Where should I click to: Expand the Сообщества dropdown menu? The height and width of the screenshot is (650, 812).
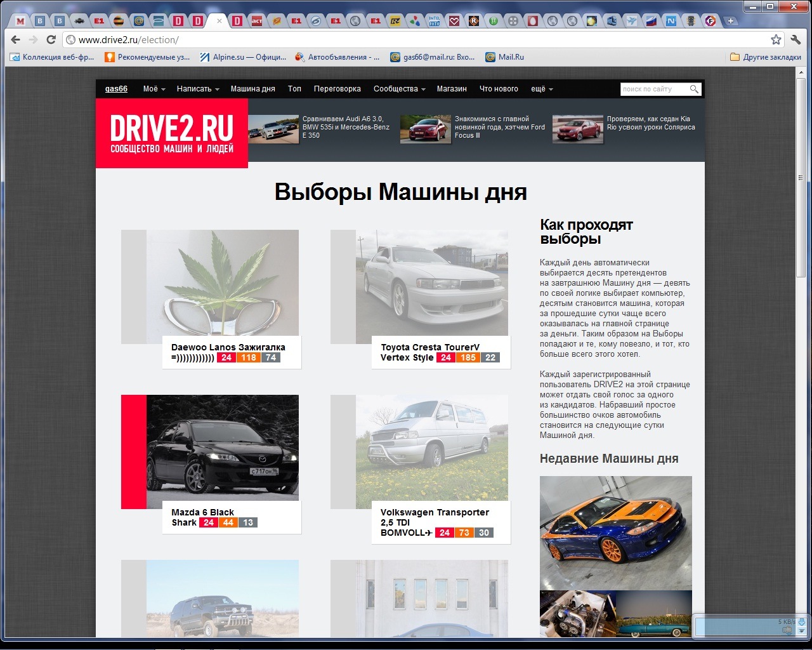click(399, 89)
